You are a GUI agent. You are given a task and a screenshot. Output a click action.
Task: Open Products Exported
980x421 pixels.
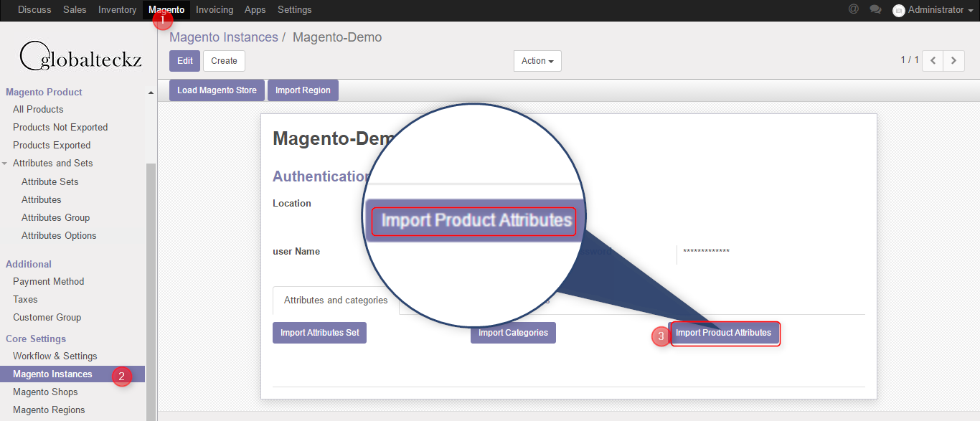(x=52, y=146)
